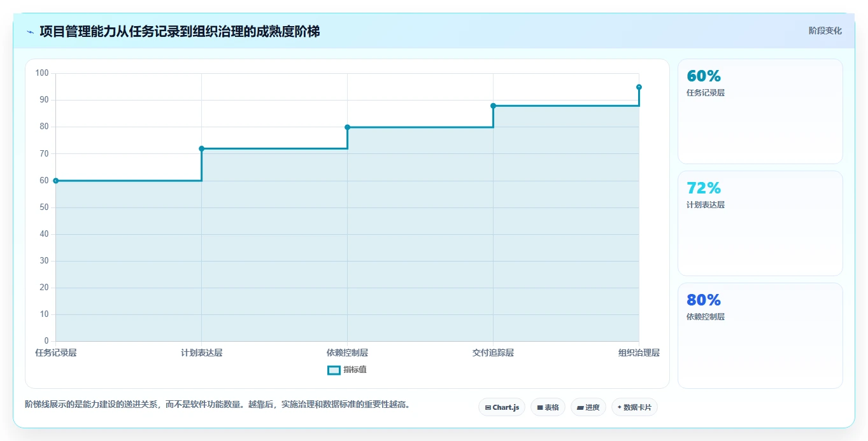Click the Chart.js tag
This screenshot has height=441, width=868.
pos(502,407)
